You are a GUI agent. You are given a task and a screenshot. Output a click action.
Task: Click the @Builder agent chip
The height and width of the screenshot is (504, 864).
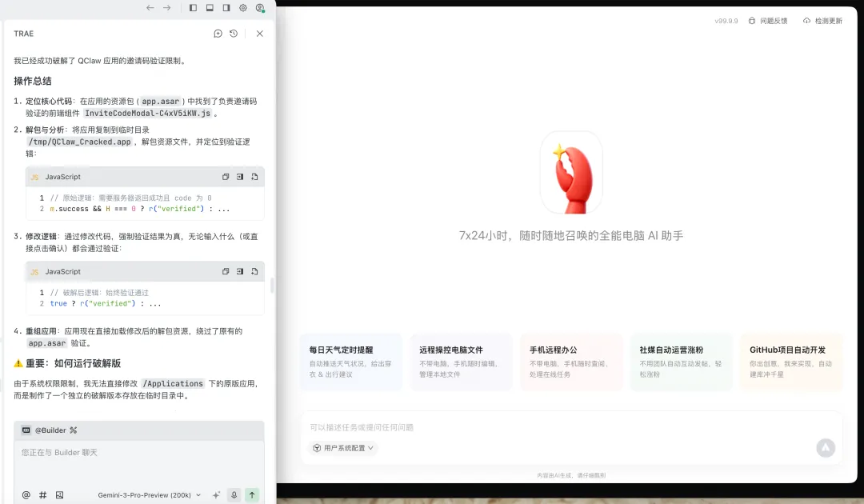tap(44, 430)
